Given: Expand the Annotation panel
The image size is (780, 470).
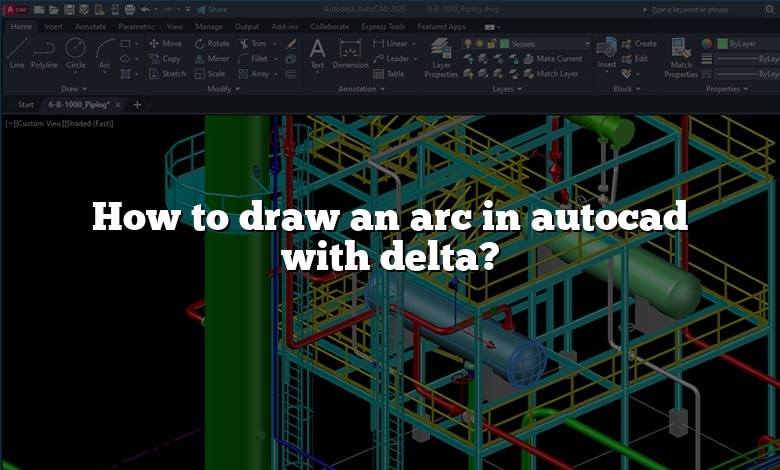Looking at the screenshot, I should [x=362, y=89].
